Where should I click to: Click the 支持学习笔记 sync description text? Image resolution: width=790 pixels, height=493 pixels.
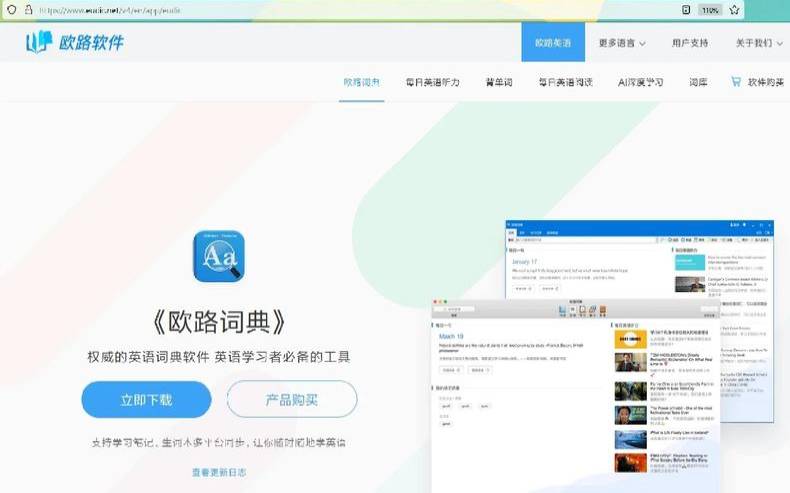[218, 443]
